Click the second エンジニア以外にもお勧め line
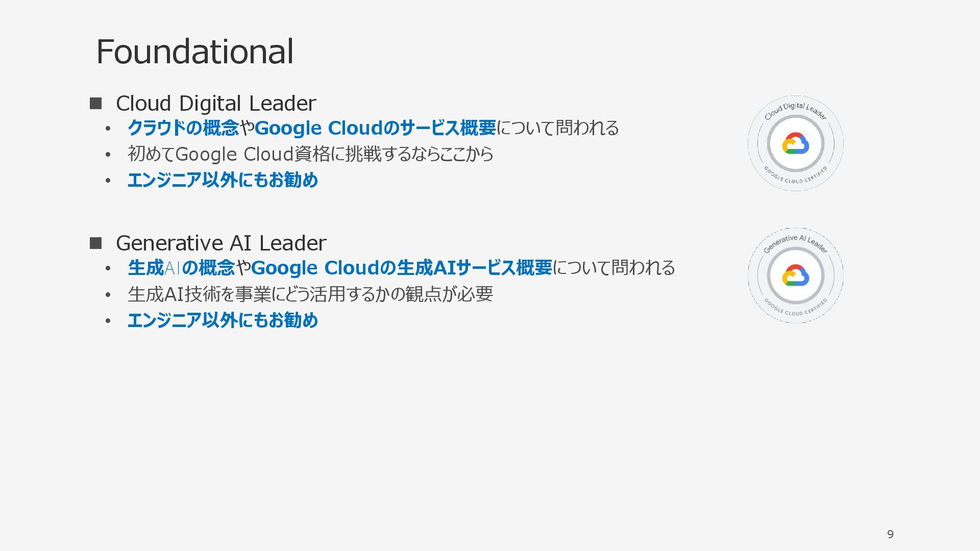This screenshot has height=551, width=980. click(223, 320)
